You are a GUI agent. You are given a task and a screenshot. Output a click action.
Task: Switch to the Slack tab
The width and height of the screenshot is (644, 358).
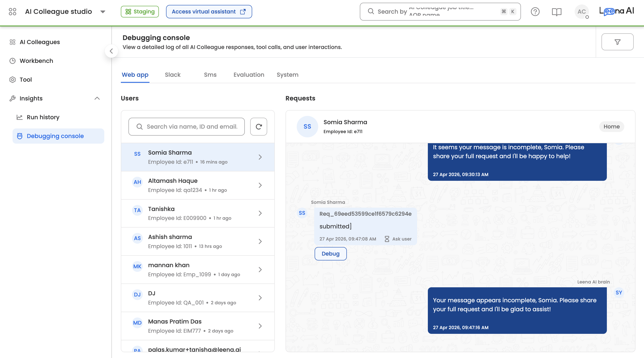(173, 75)
